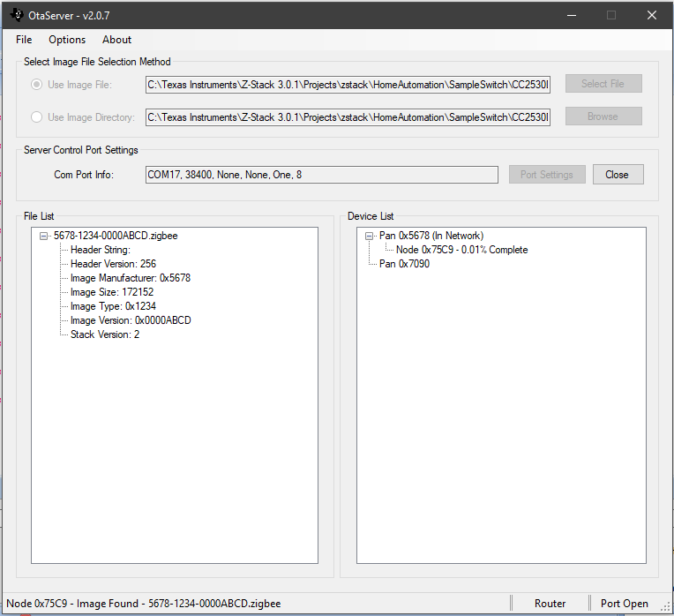This screenshot has width=674, height=616.
Task: Open the Options menu
Action: [x=67, y=40]
